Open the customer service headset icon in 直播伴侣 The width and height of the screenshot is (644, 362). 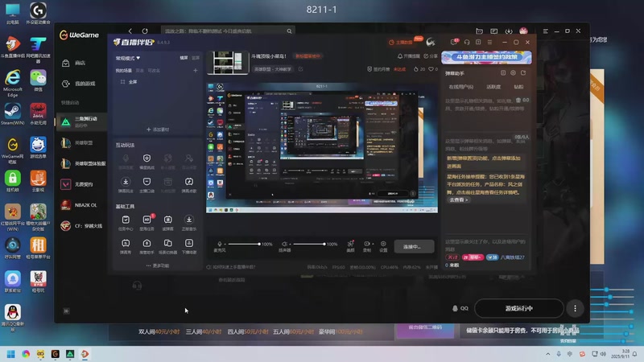click(467, 42)
